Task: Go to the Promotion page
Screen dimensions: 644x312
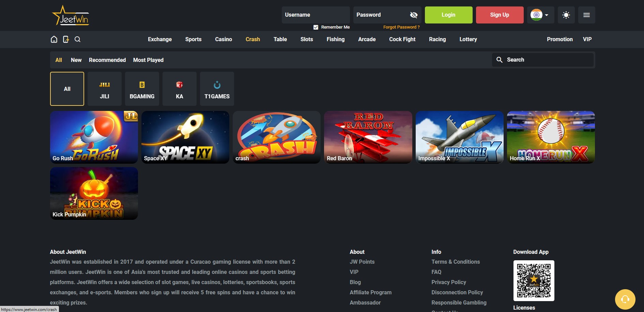Action: (x=560, y=39)
